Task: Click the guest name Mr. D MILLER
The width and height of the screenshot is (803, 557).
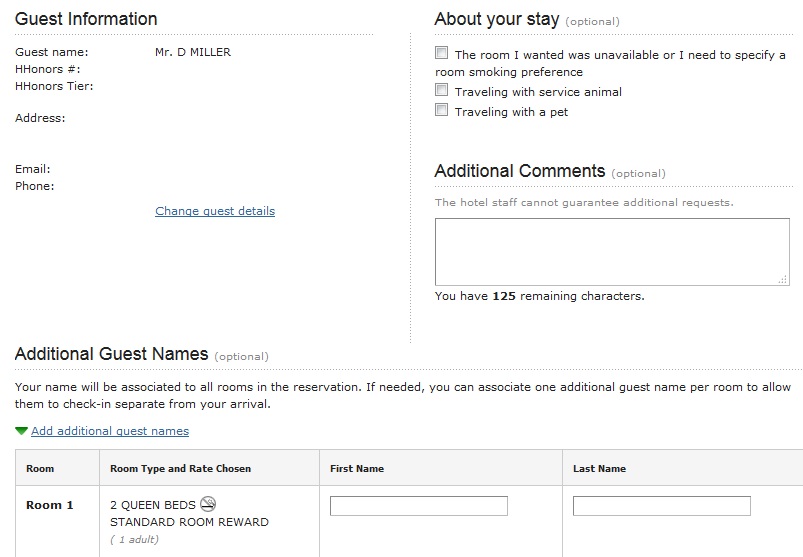Action: pyautogui.click(x=186, y=52)
